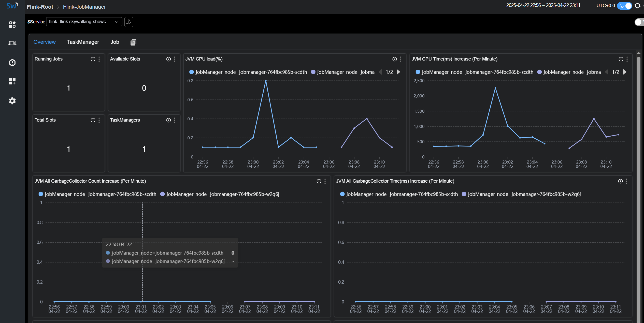
Task: Click the SkyWalking logo icon
Action: pyautogui.click(x=12, y=6)
